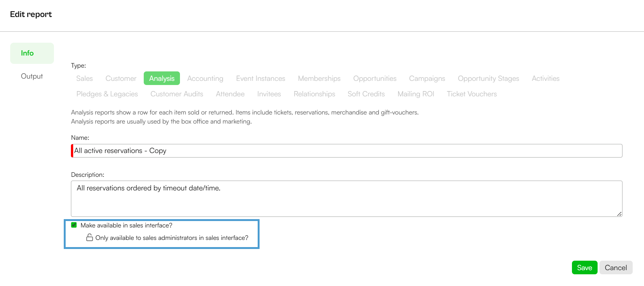This screenshot has width=644, height=286.
Task: Save the report changes
Action: coord(584,267)
